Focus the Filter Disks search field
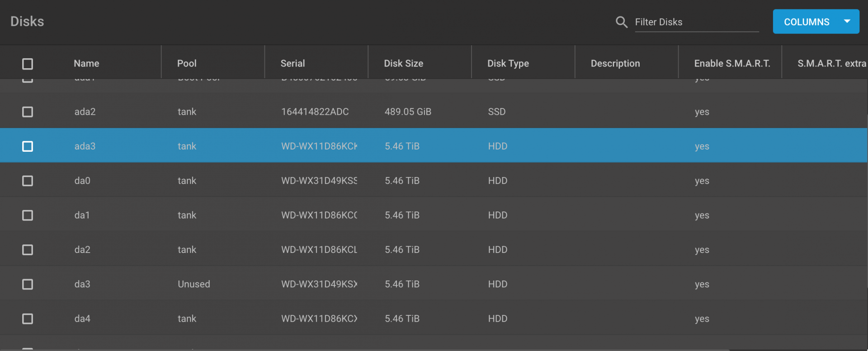 pyautogui.click(x=697, y=22)
